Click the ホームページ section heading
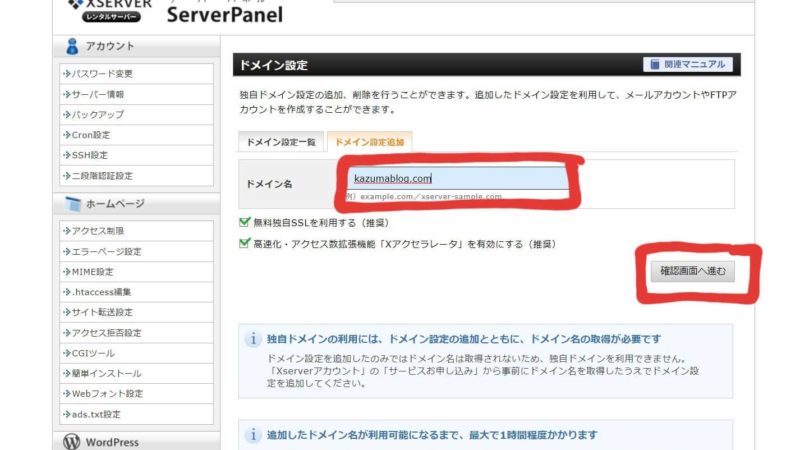The height and width of the screenshot is (450, 800). [115, 204]
